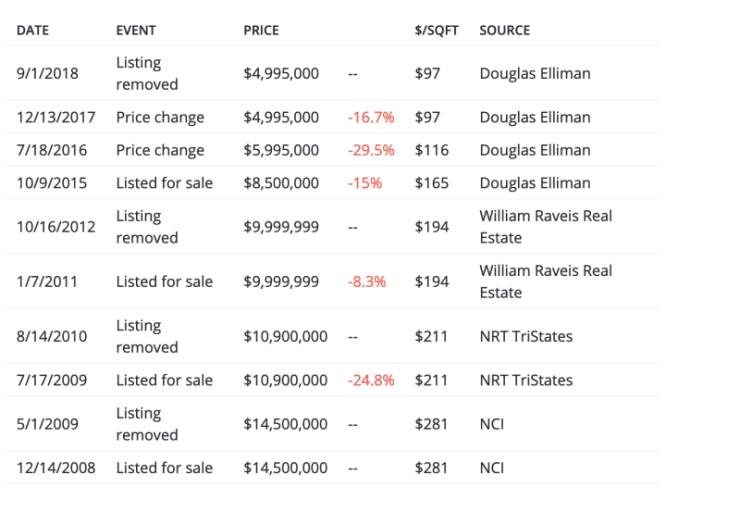The image size is (740, 512).
Task: Click NRT TriStates in the 7/17/2009 row
Action: coord(526,380)
